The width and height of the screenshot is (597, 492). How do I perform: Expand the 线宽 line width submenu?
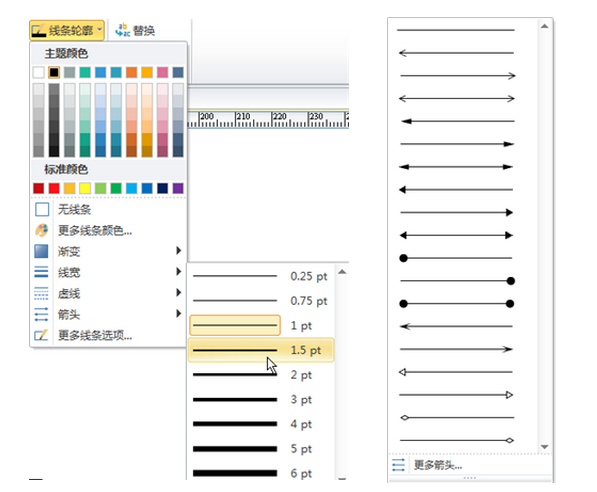[108, 272]
